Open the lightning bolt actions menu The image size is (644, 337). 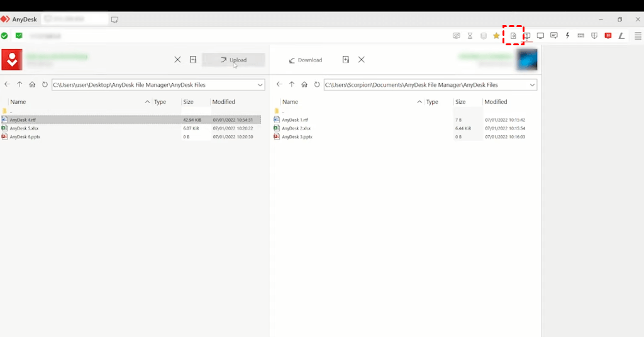567,36
